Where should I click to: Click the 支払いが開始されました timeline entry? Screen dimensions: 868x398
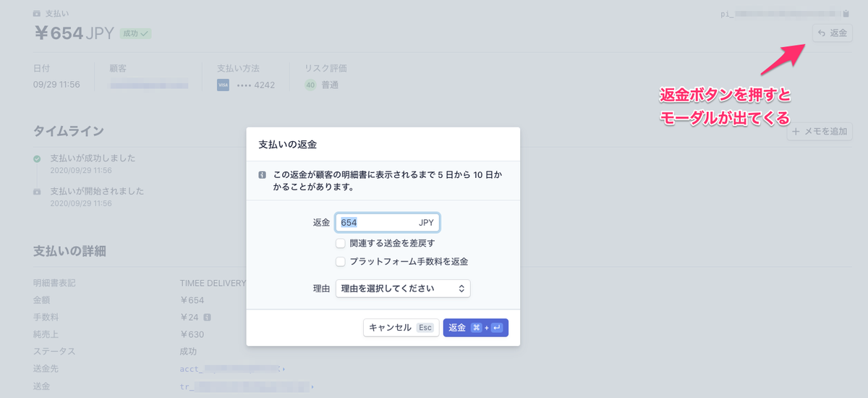tap(97, 192)
